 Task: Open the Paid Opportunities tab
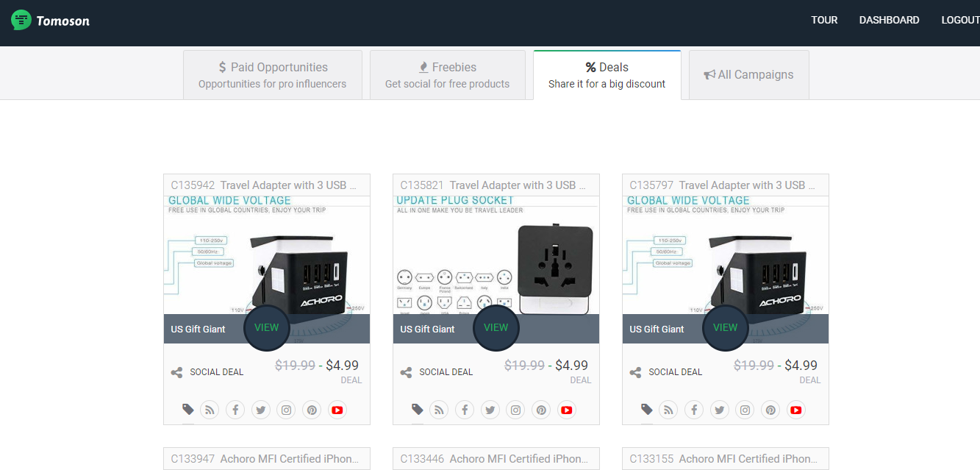(272, 75)
